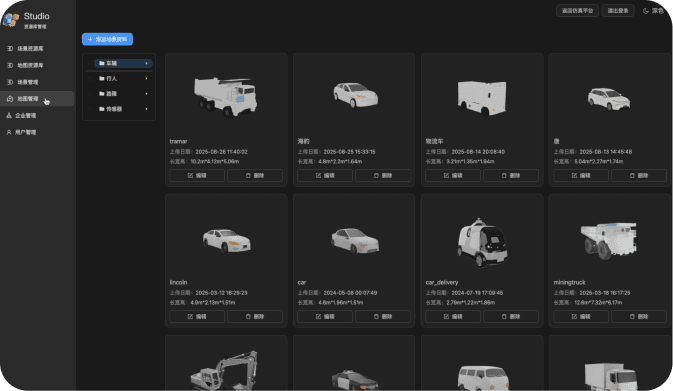Delete the miningtruck card

click(x=639, y=317)
